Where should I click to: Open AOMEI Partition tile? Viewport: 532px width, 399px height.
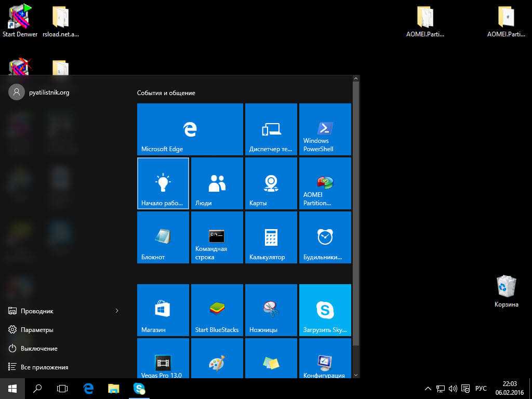(325, 183)
